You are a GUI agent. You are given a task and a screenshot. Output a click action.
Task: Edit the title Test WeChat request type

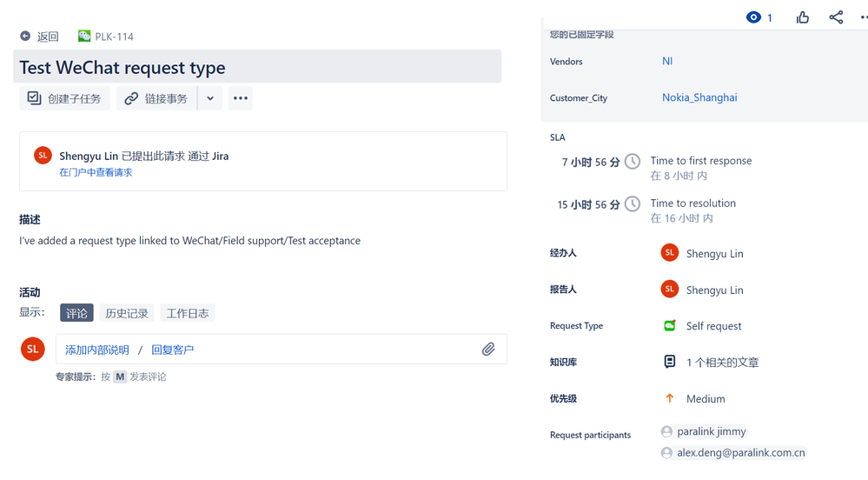(257, 67)
